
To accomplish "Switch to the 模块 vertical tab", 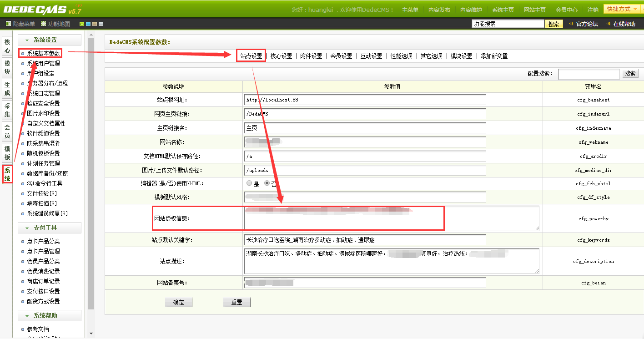I will (x=7, y=68).
